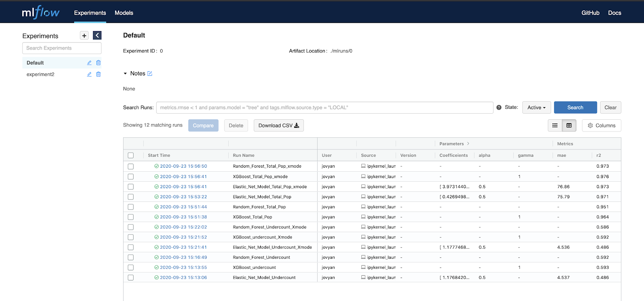This screenshot has width=644, height=301.
Task: Switch to grid table view icon
Action: [x=569, y=126]
